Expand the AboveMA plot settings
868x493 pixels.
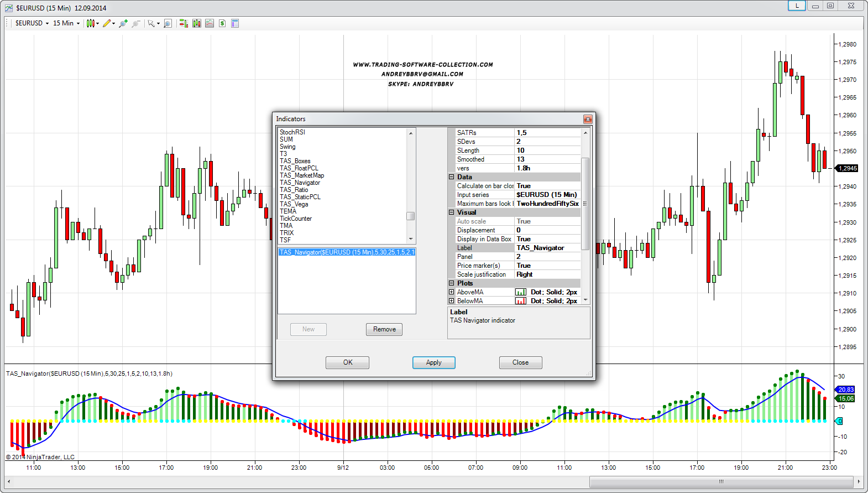(451, 292)
